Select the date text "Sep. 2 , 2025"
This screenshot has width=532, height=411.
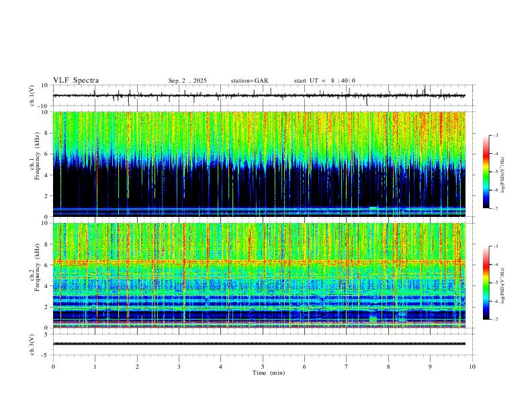pyautogui.click(x=187, y=81)
